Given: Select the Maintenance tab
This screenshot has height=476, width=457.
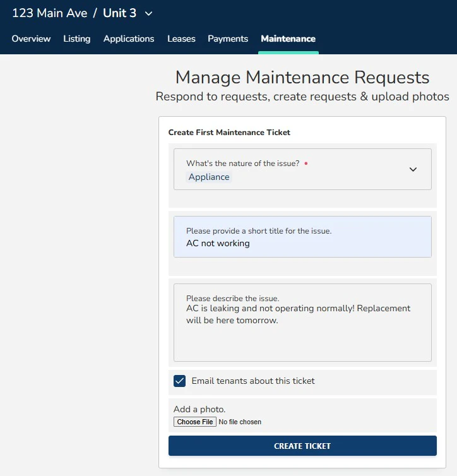Looking at the screenshot, I should pyautogui.click(x=288, y=39).
